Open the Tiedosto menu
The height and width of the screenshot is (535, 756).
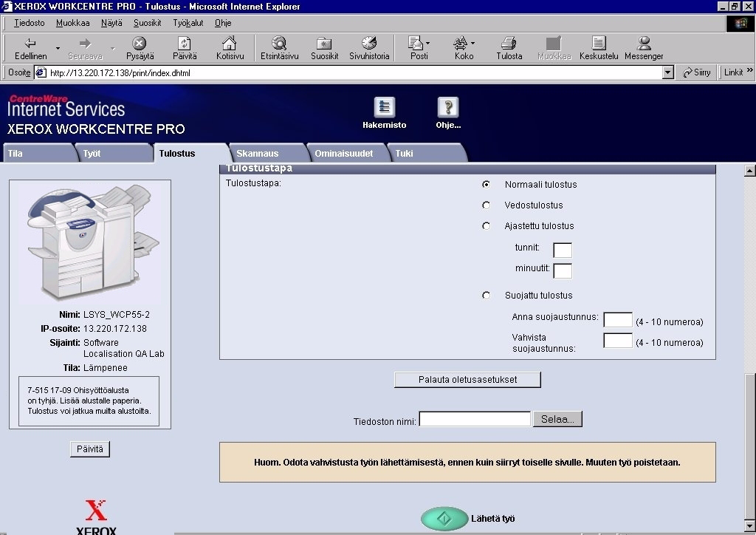[x=29, y=23]
